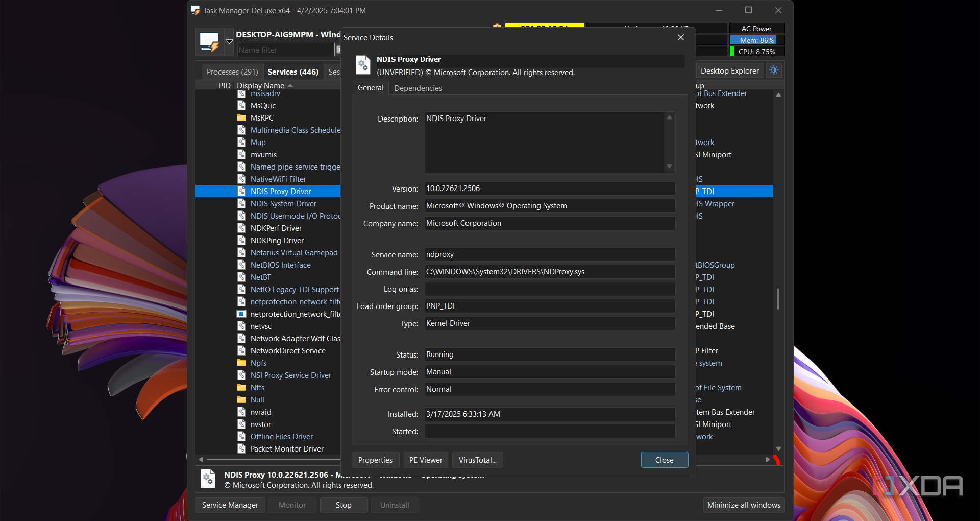Click the Task Manager DeLuxe computer icon
This screenshot has height=521, width=980.
click(x=209, y=42)
